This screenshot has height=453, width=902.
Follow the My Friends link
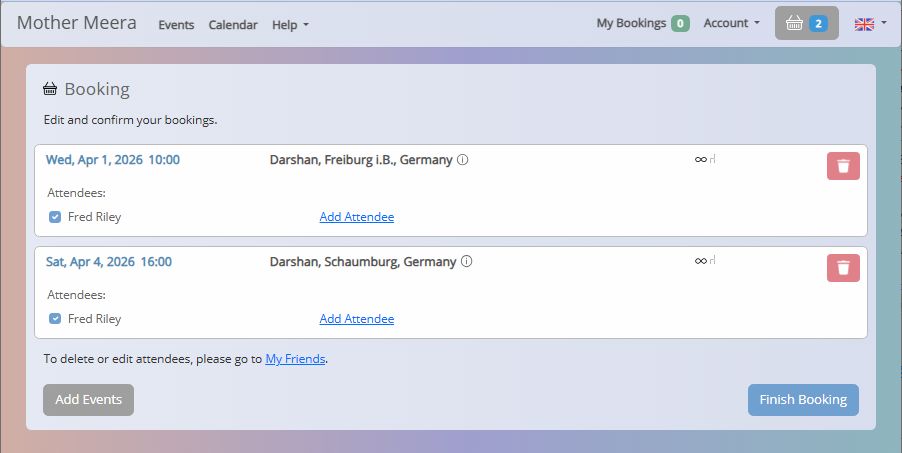pyautogui.click(x=295, y=358)
